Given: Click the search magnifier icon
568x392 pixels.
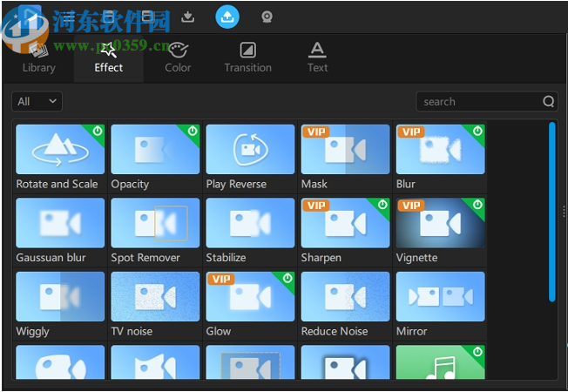Looking at the screenshot, I should 548,101.
